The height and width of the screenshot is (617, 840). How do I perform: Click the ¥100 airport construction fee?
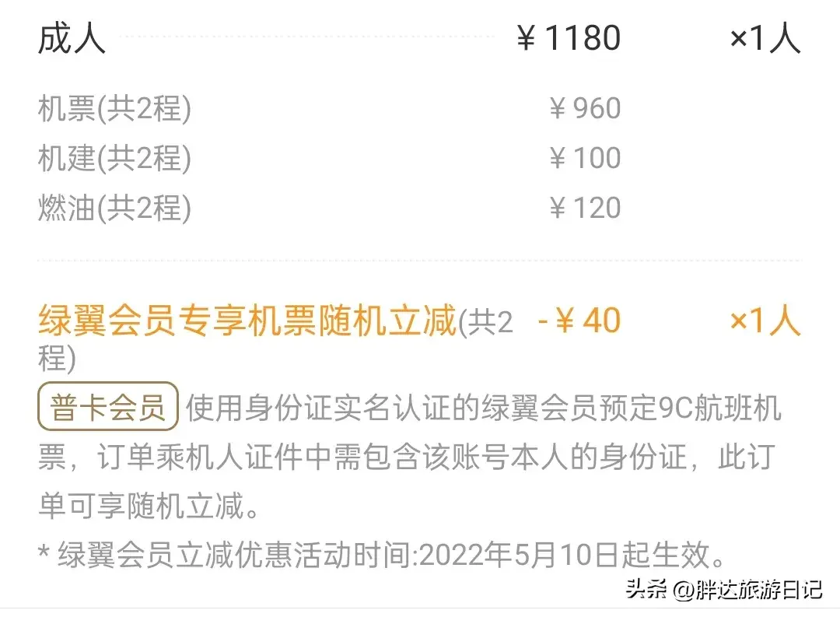pyautogui.click(x=584, y=158)
